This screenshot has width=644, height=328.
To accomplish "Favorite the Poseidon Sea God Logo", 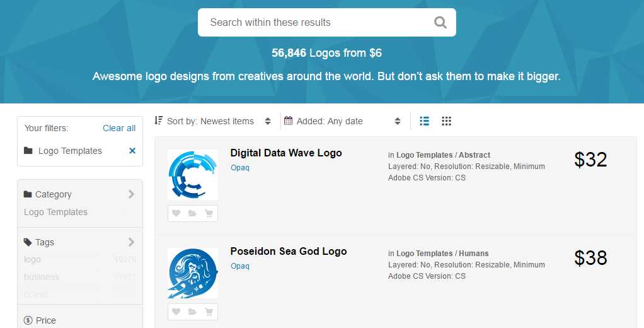I will [176, 312].
